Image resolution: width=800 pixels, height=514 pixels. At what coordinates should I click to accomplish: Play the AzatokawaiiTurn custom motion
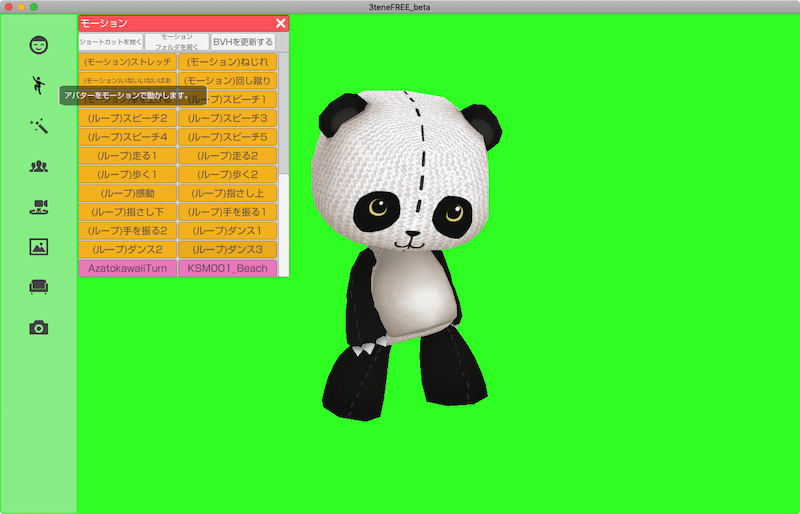point(128,268)
